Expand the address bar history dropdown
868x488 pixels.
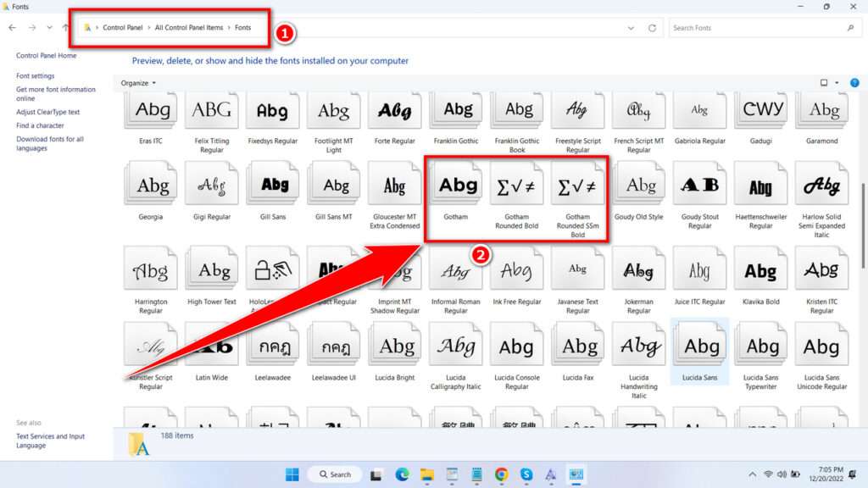tap(631, 28)
